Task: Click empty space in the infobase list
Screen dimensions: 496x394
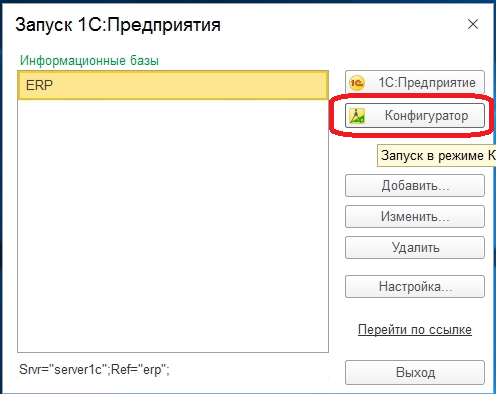Action: pyautogui.click(x=173, y=226)
